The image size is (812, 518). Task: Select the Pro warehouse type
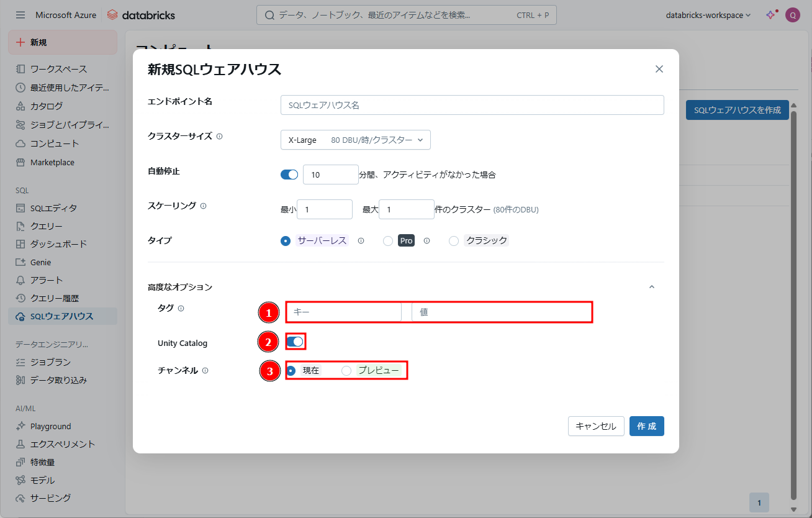pos(388,241)
